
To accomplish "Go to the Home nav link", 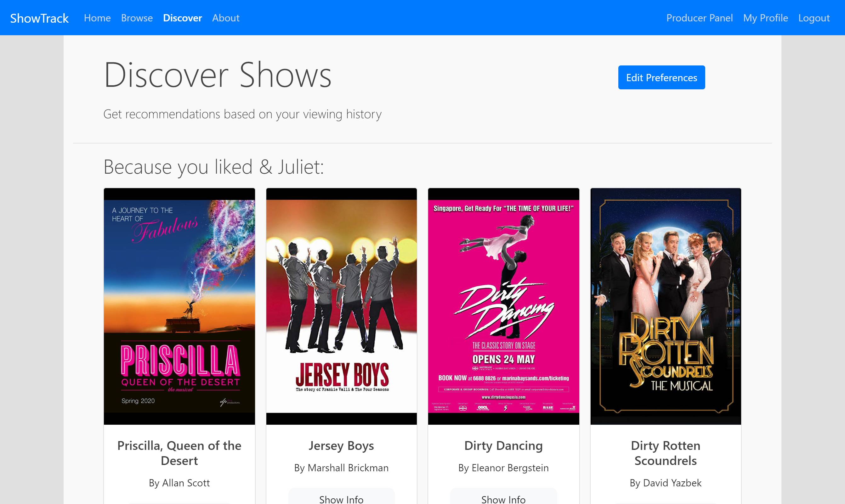I will [x=97, y=18].
